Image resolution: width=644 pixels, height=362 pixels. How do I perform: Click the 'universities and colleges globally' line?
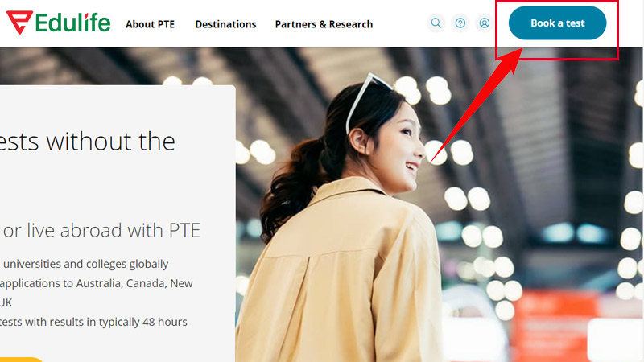(x=85, y=264)
